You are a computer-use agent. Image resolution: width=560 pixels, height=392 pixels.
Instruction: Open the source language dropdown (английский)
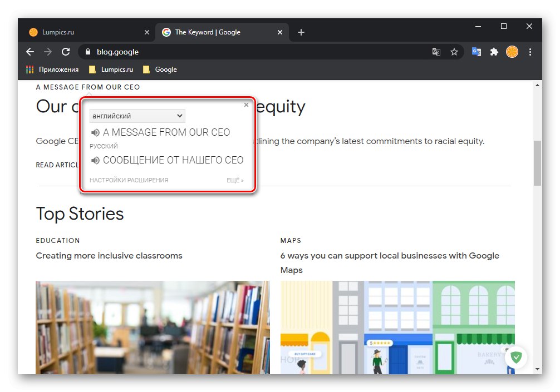[x=137, y=116]
